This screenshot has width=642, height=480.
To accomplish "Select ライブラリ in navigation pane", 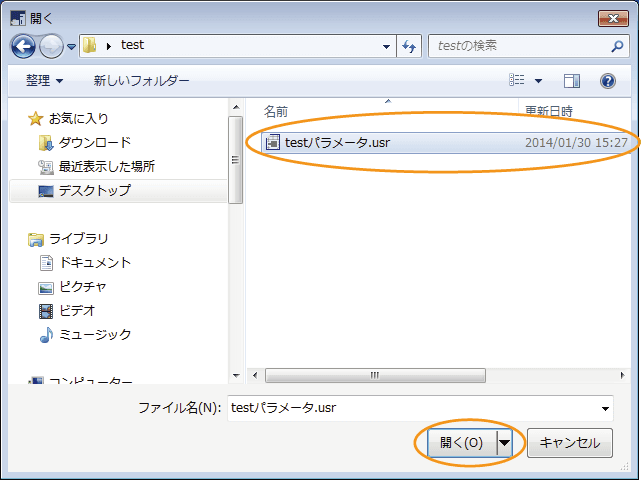I will 79,239.
